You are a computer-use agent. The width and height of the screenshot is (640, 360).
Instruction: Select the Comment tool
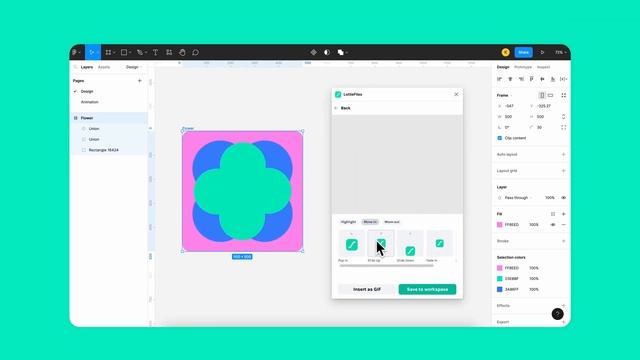[x=196, y=52]
